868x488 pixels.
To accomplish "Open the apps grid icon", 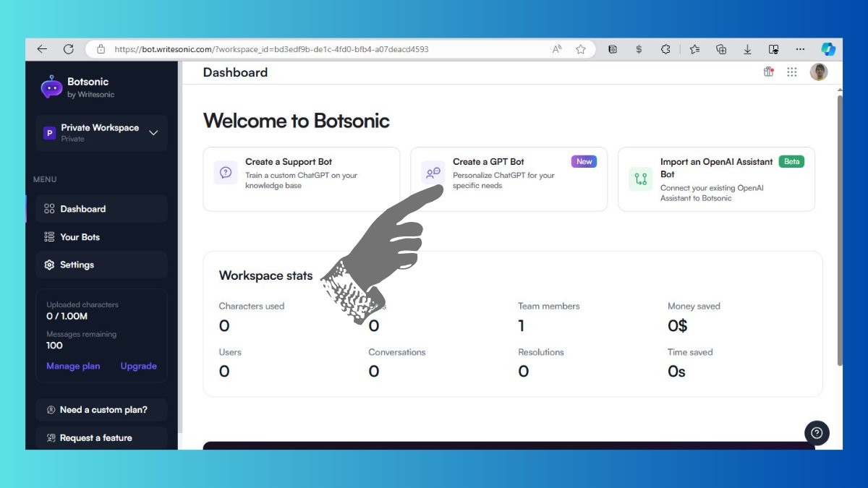I will click(x=792, y=72).
